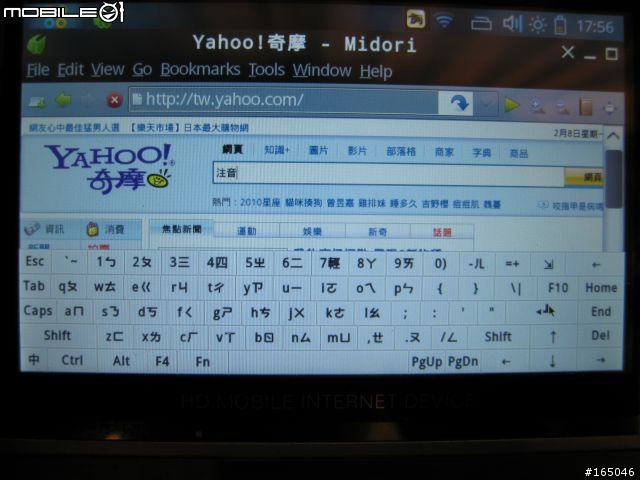Click the zoom in magnifier icon

538,107
